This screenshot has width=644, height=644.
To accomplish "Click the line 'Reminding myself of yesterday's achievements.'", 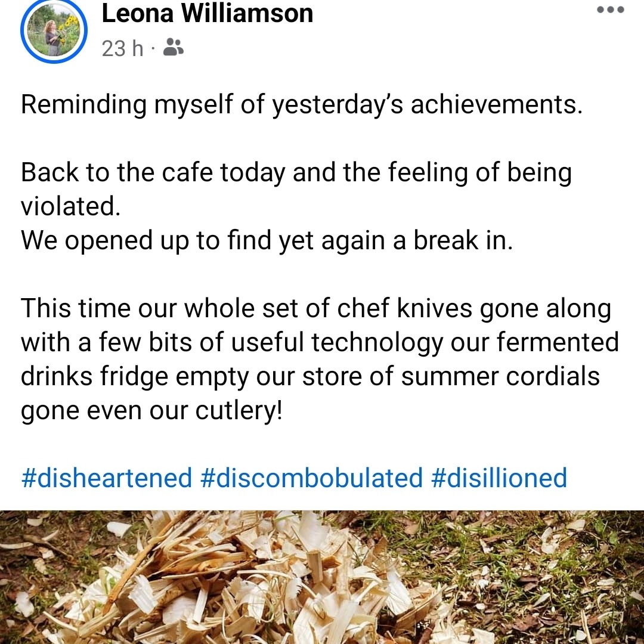I will point(301,104).
